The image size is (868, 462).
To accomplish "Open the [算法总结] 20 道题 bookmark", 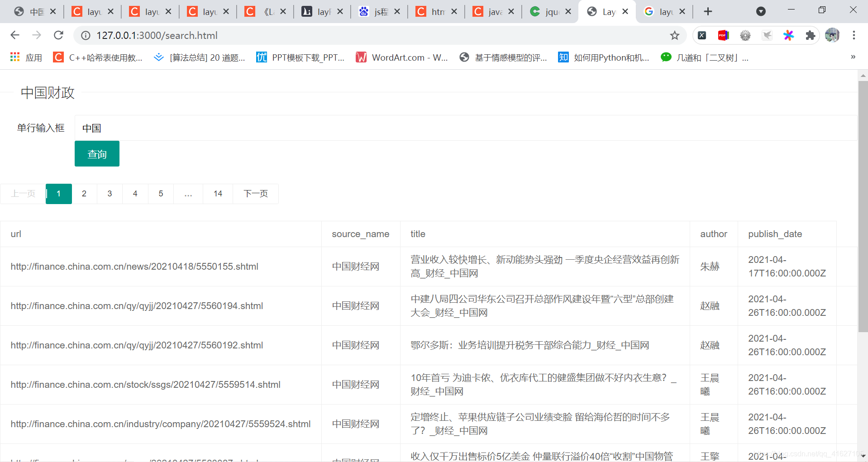I will [x=200, y=57].
